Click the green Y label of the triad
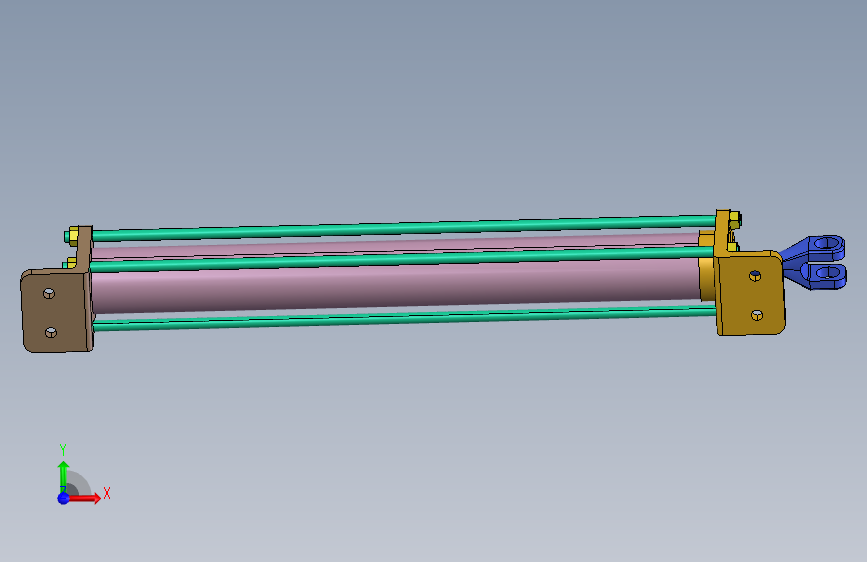 63,450
